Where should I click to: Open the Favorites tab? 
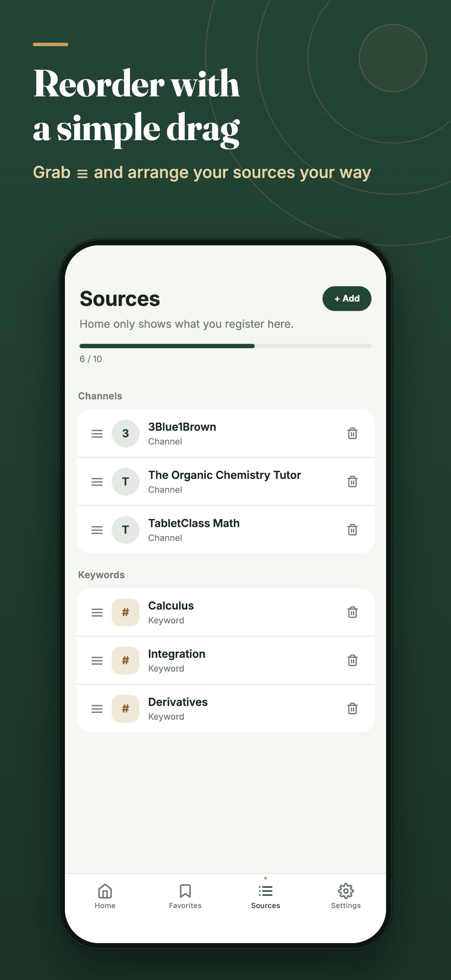tap(185, 896)
